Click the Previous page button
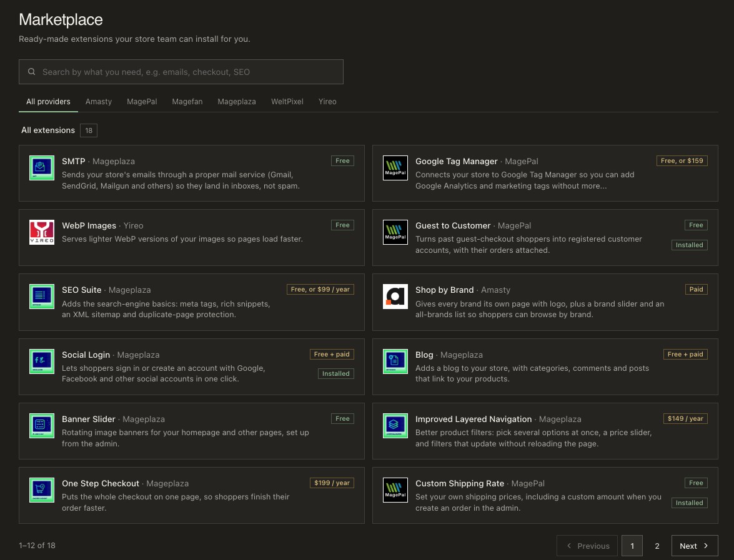Viewport: 734px width, 560px height. (587, 546)
